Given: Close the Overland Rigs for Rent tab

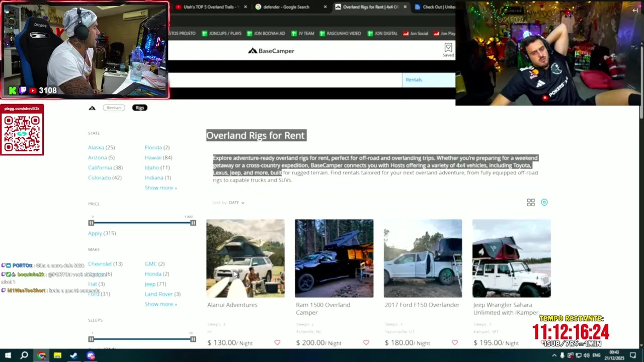Looking at the screenshot, I should [405, 7].
